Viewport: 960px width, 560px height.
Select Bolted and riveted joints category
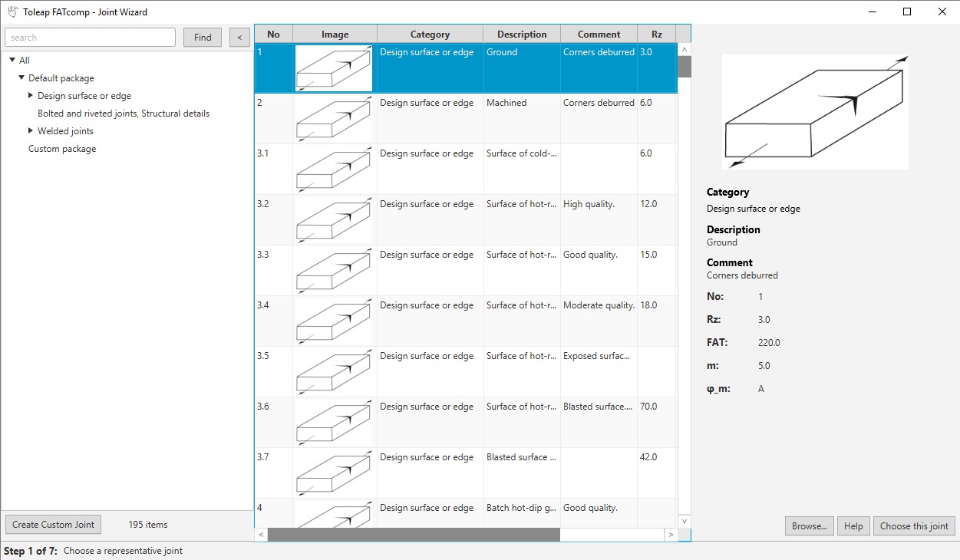(x=124, y=114)
